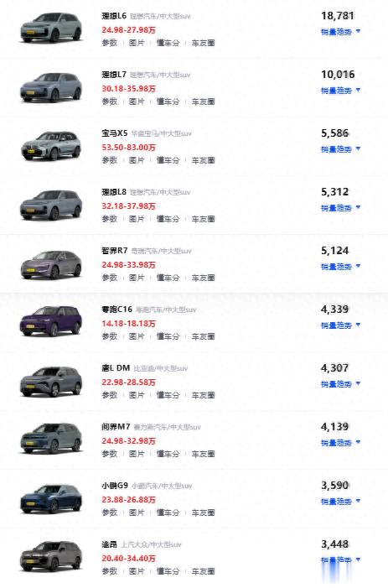Open the 唐L DM model title
388x588 pixels.
pyautogui.click(x=116, y=368)
